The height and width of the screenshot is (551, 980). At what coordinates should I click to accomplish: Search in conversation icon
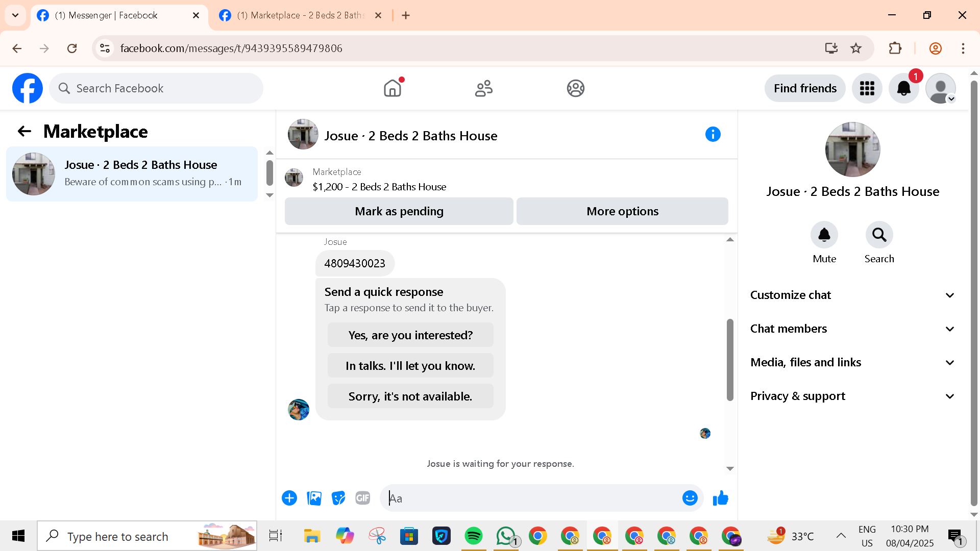coord(879,235)
